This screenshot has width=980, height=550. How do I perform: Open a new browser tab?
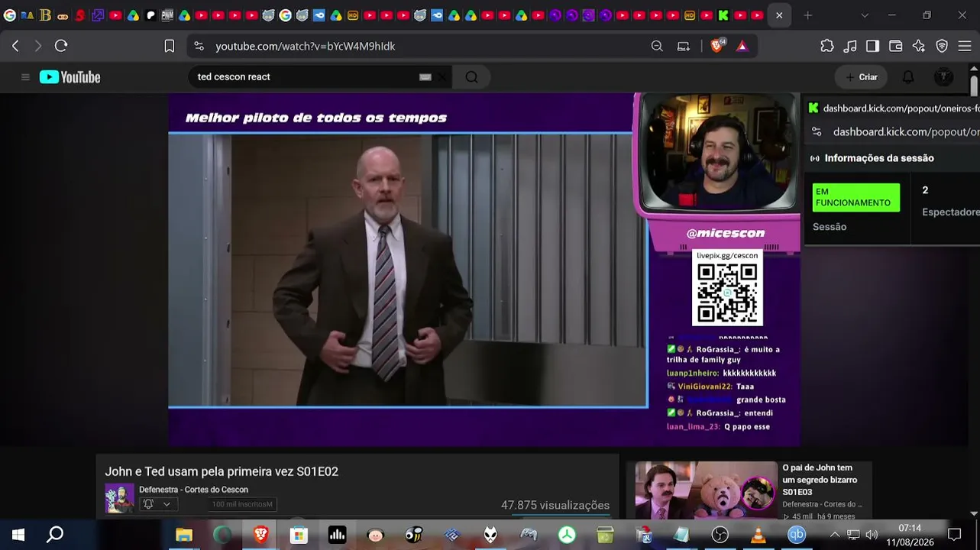click(807, 15)
